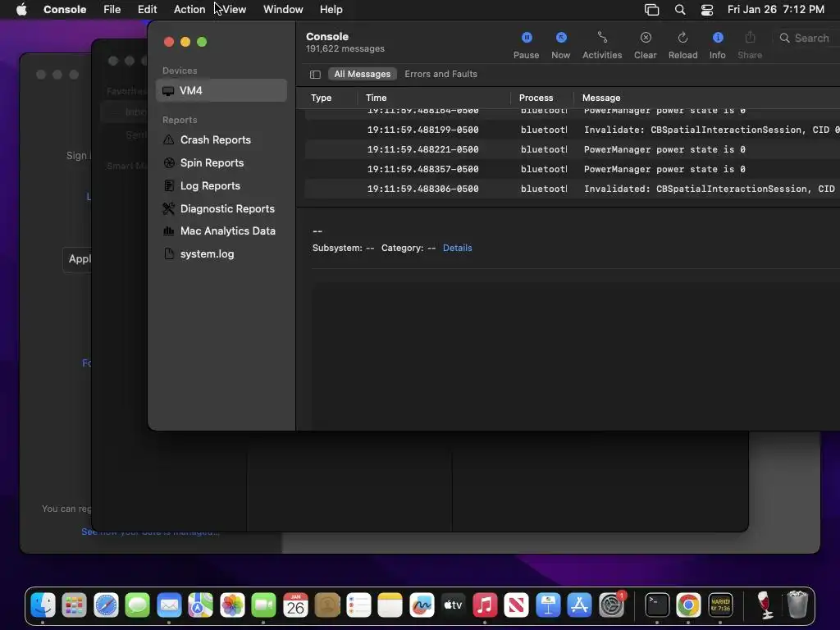
Task: Click the Stage Manager windows icon
Action: [x=651, y=9]
